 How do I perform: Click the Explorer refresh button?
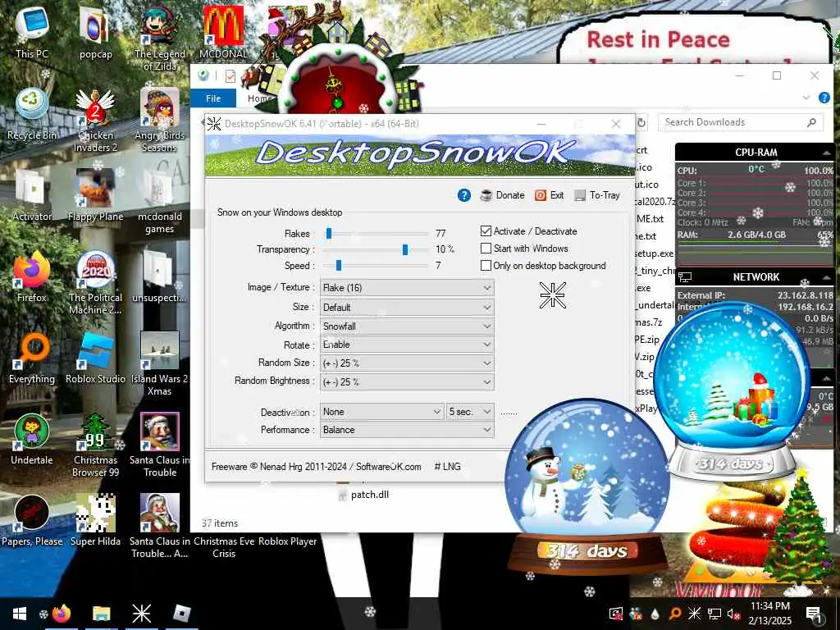click(x=641, y=123)
